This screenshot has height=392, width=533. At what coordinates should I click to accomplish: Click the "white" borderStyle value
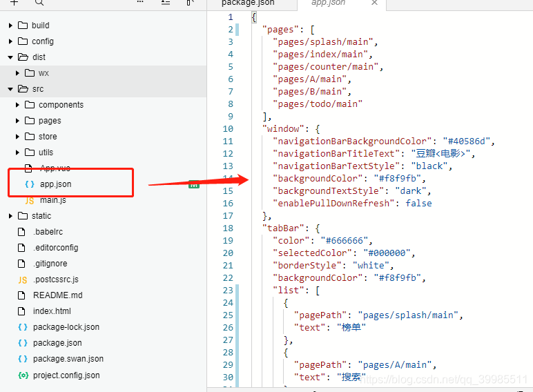click(x=371, y=266)
